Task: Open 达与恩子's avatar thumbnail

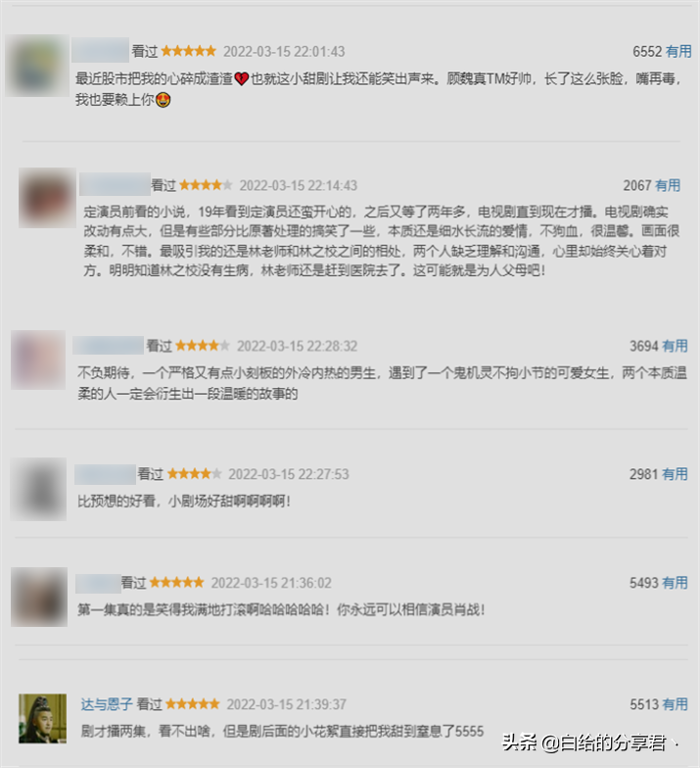Action: [x=43, y=719]
